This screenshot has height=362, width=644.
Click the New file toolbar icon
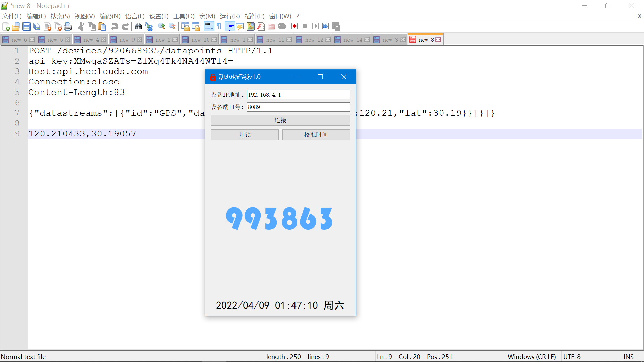click(6, 26)
